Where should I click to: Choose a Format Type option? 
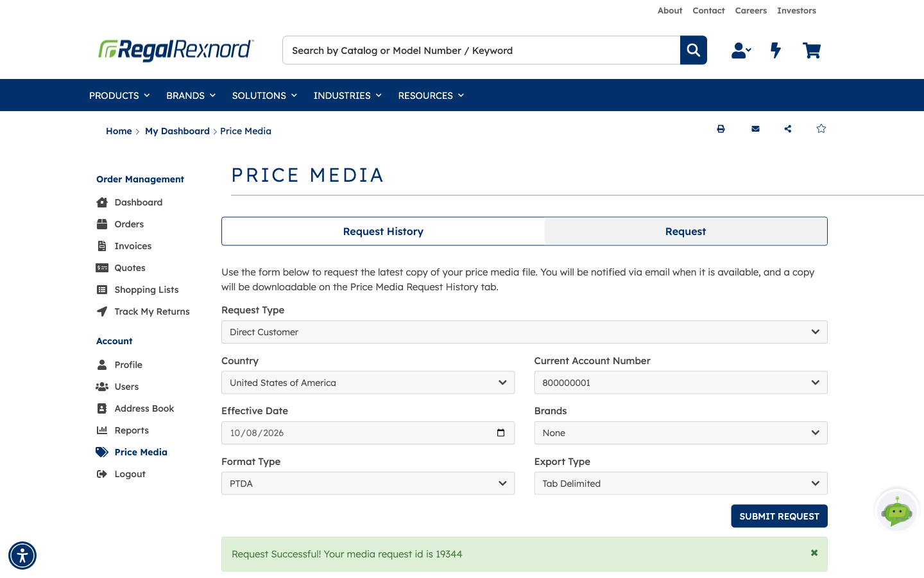pos(368,484)
